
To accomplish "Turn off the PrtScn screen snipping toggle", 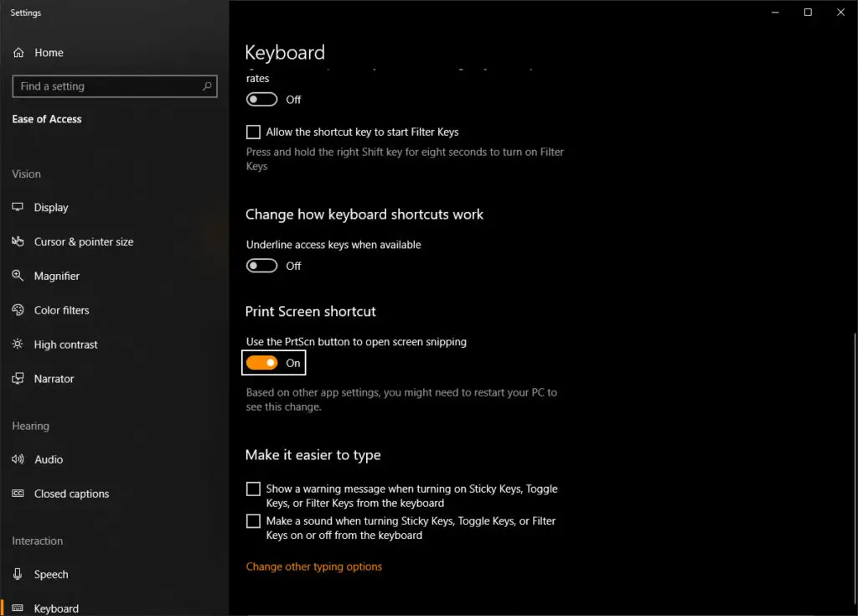I will coord(262,363).
